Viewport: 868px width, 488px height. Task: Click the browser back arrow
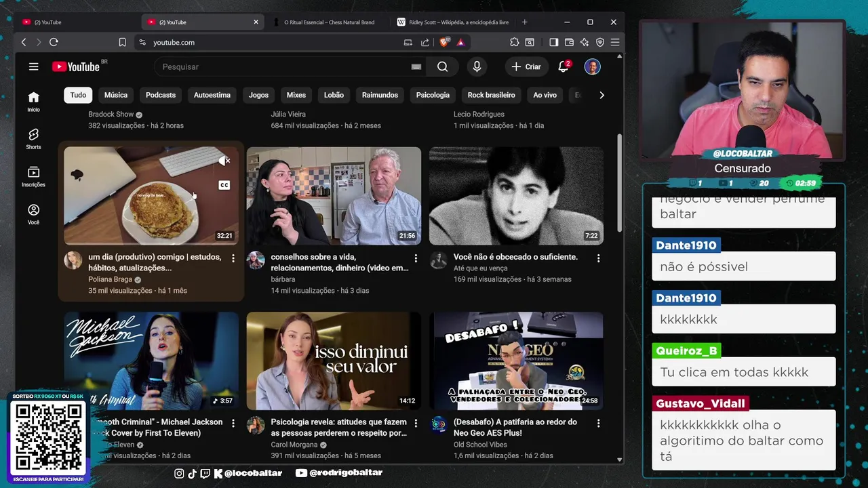[x=24, y=42]
